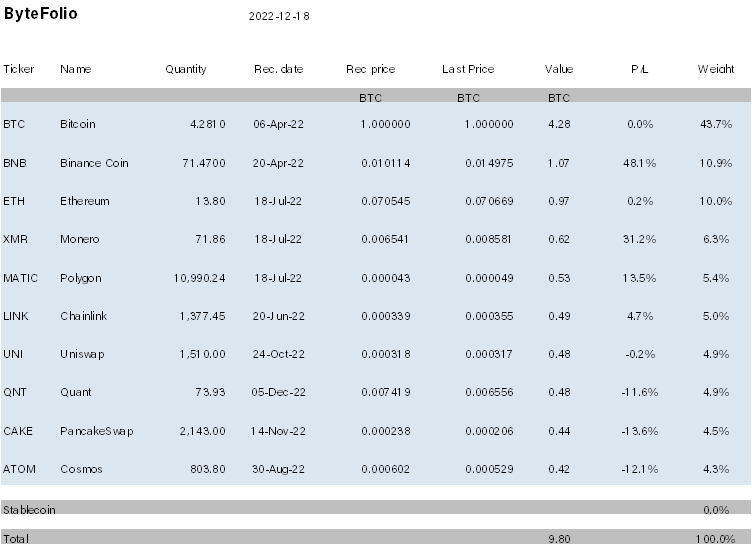The width and height of the screenshot is (752, 545).
Task: Select the BTC ticker cell
Action: coord(14,124)
